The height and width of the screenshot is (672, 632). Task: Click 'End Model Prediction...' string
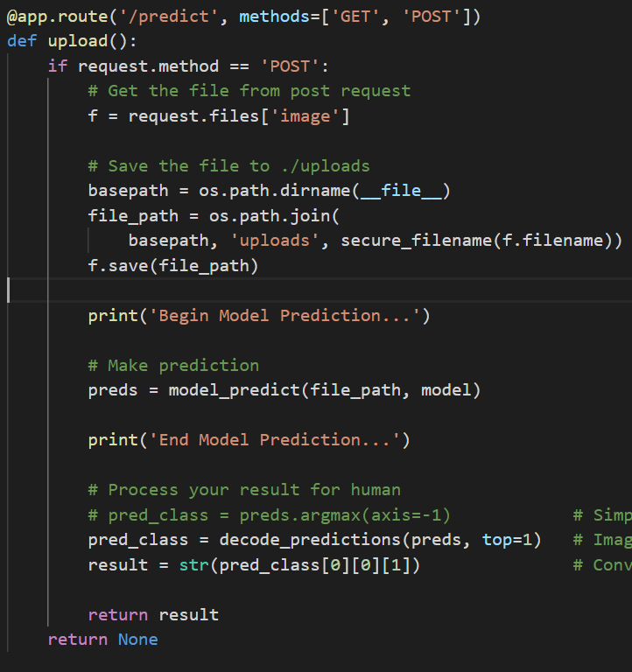pyautogui.click(x=274, y=440)
